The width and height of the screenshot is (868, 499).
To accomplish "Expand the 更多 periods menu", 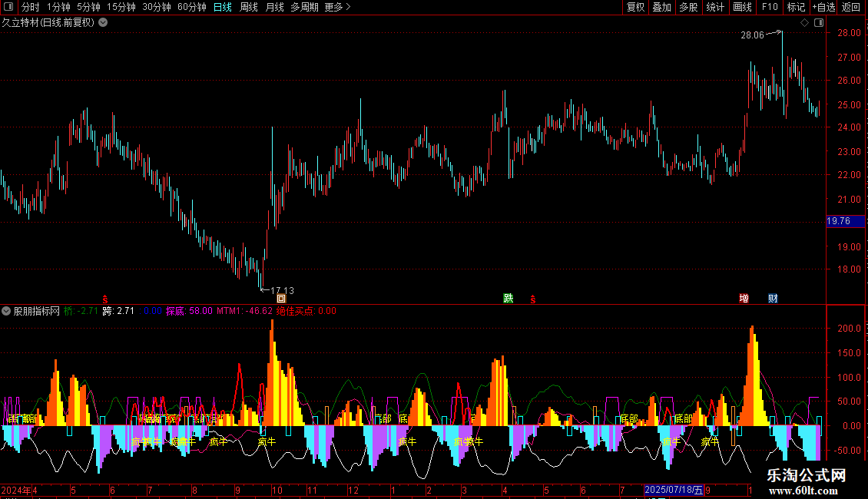I will point(337,7).
